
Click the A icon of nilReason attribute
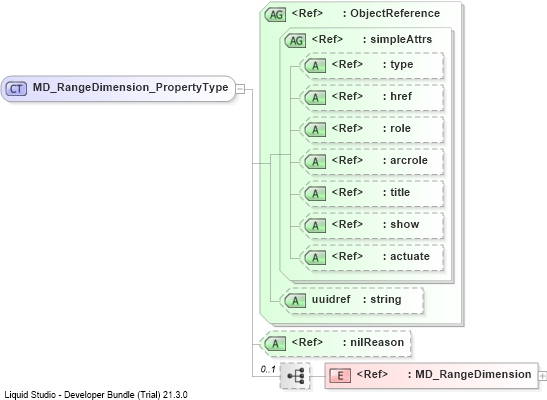pos(276,344)
